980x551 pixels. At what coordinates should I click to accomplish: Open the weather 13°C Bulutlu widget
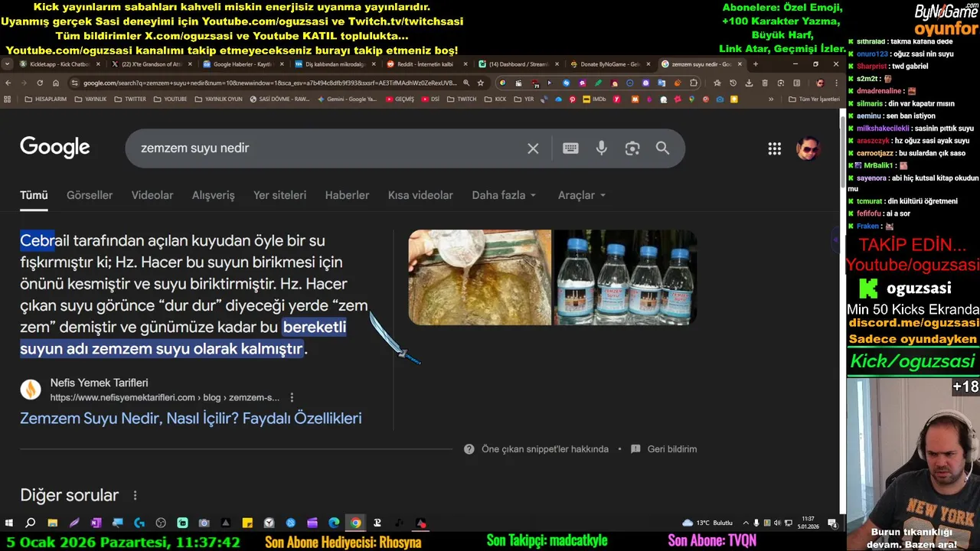click(709, 523)
